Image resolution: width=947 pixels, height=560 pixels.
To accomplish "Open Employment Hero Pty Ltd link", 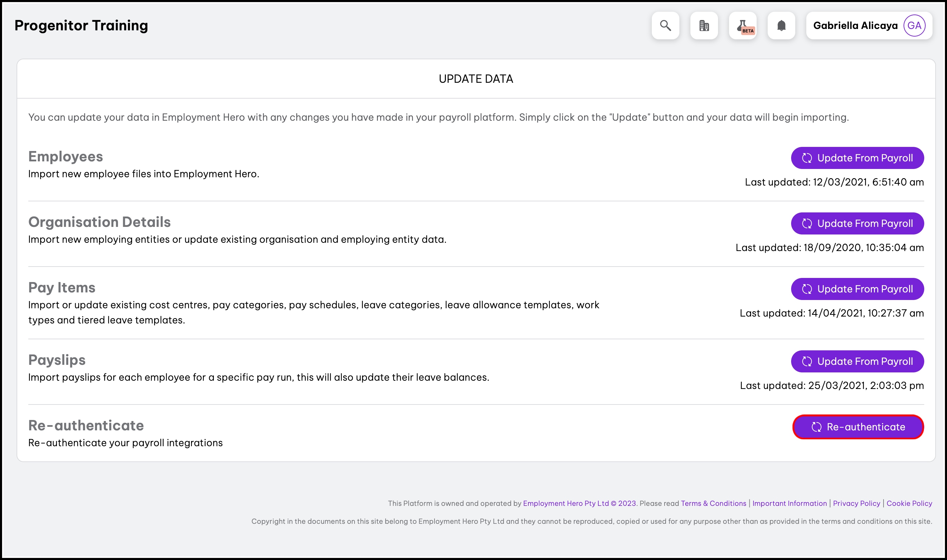I will click(x=579, y=503).
